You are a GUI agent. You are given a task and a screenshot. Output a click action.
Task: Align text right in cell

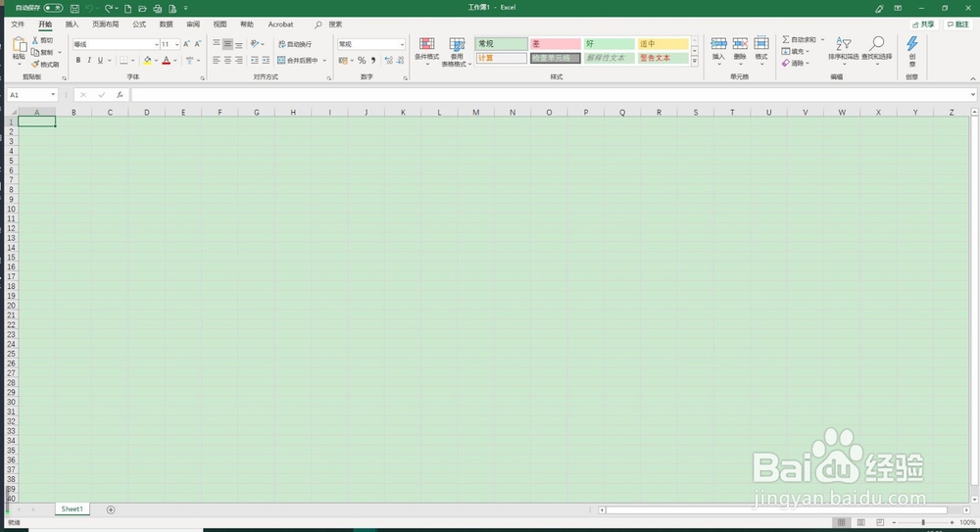click(239, 61)
